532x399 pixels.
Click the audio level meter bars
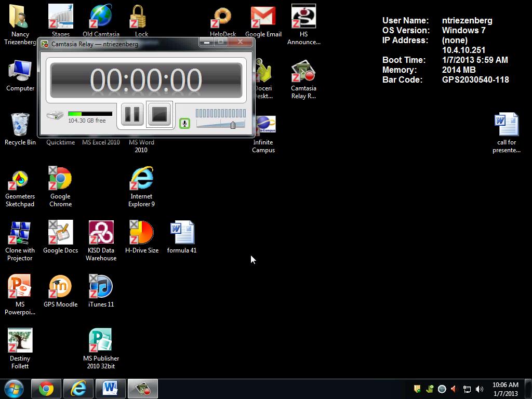tap(220, 113)
